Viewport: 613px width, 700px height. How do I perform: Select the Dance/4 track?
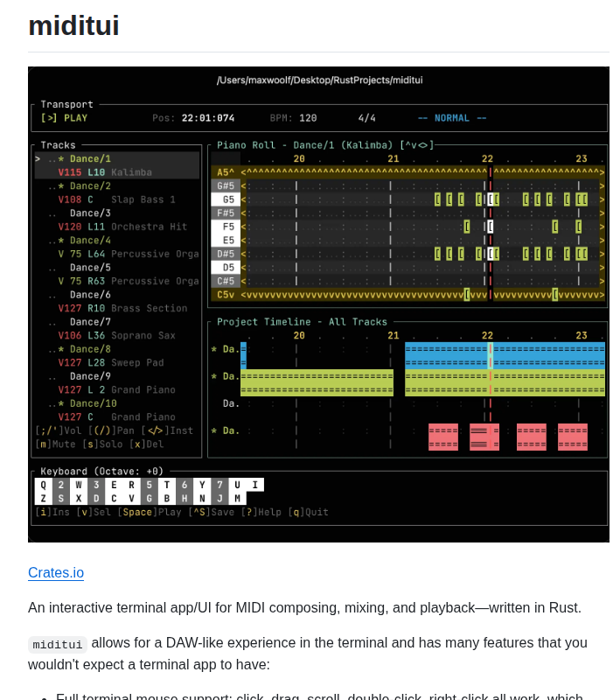(90, 241)
